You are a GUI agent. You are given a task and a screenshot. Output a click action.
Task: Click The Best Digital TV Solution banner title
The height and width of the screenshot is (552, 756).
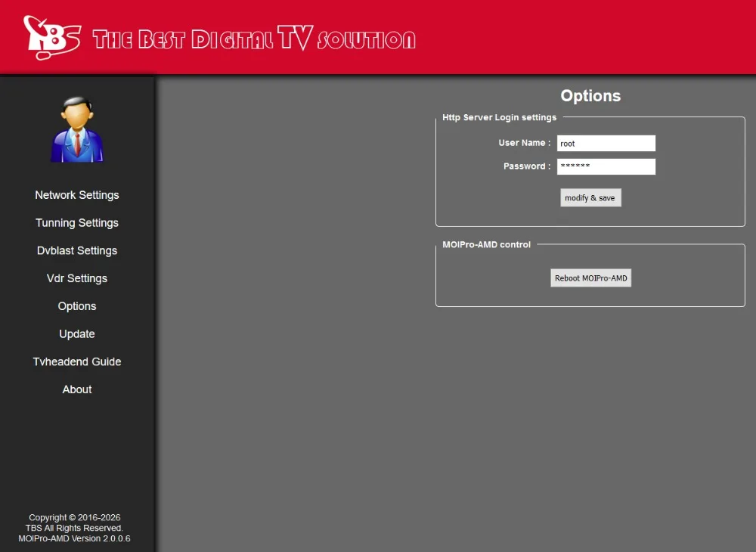(254, 39)
